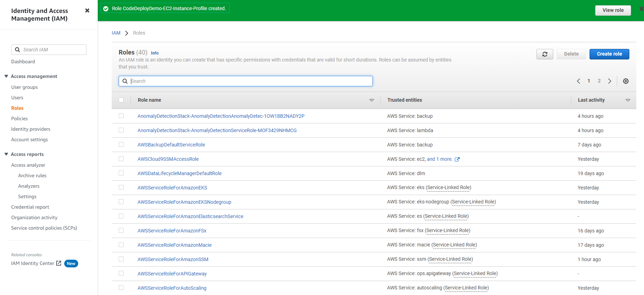Go to previous page arrow

pos(578,81)
